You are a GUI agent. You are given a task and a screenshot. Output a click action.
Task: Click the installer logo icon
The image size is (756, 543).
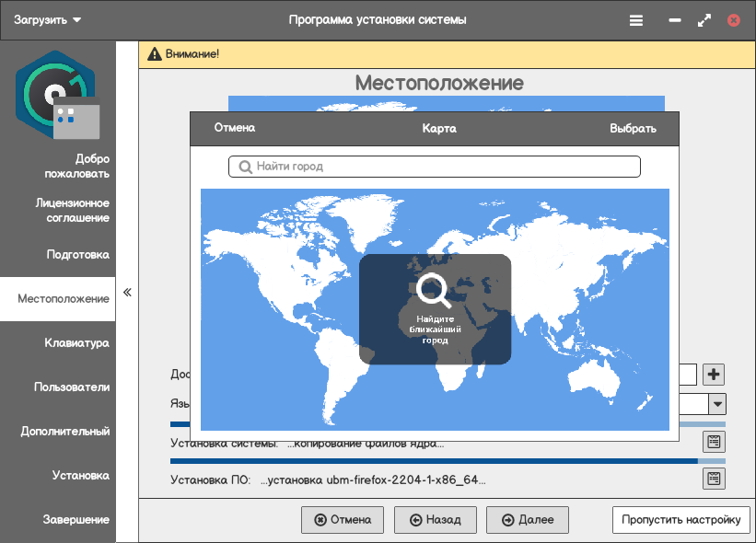point(57,95)
